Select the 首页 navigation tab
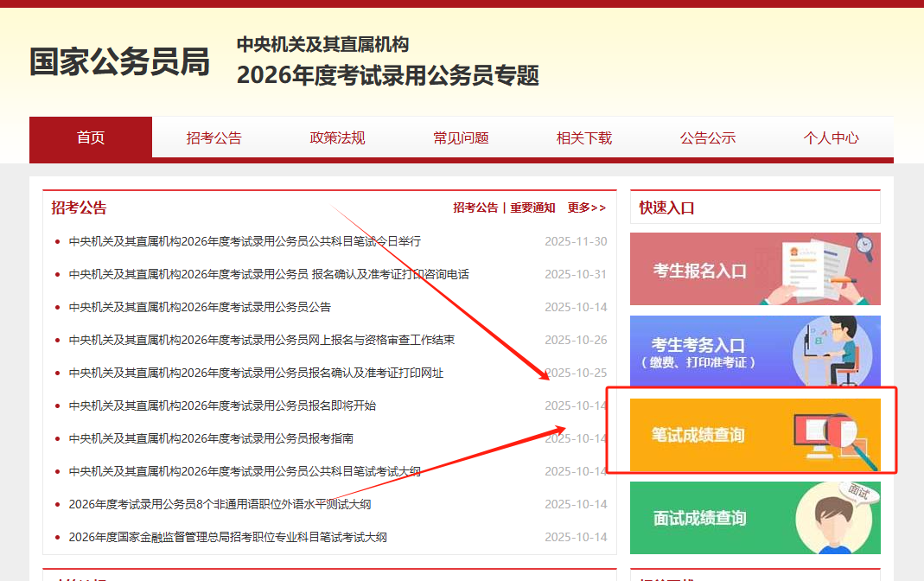 tap(91, 137)
